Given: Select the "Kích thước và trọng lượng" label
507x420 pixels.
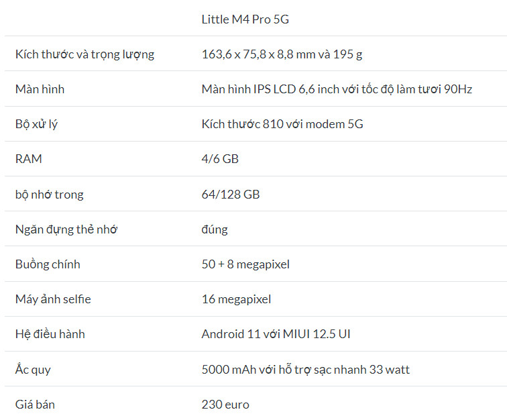Looking at the screenshot, I should tap(84, 54).
